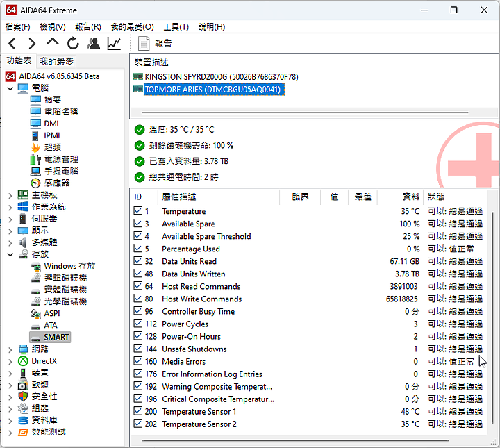Sort by the 屬性描述 column header
The image size is (500, 448).
(x=219, y=197)
